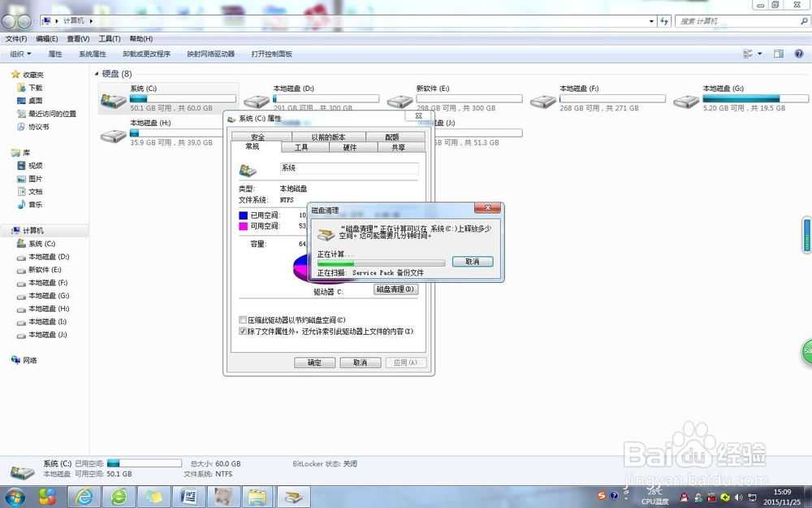812x508 pixels.
Task: Open 最近访问的位置 in sidebar
Action: 46,114
